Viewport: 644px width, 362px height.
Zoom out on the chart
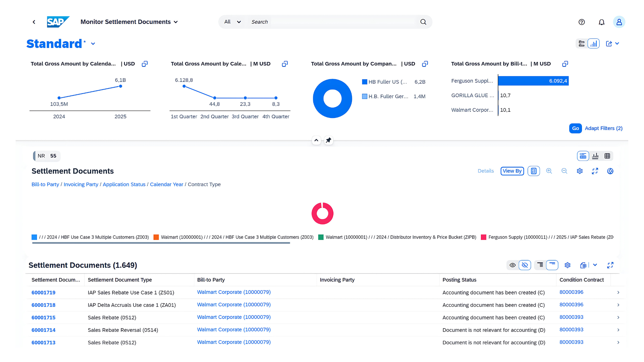(x=565, y=171)
